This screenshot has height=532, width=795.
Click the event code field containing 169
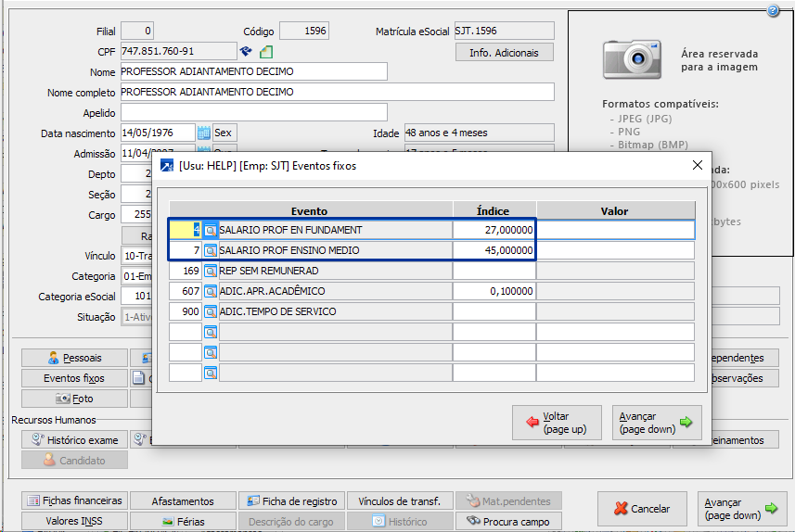(186, 271)
